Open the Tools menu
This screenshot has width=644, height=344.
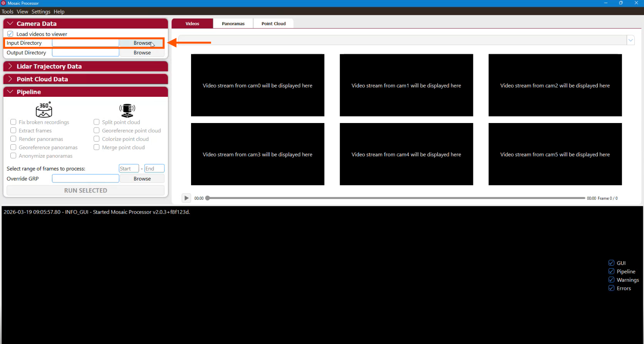[7, 12]
